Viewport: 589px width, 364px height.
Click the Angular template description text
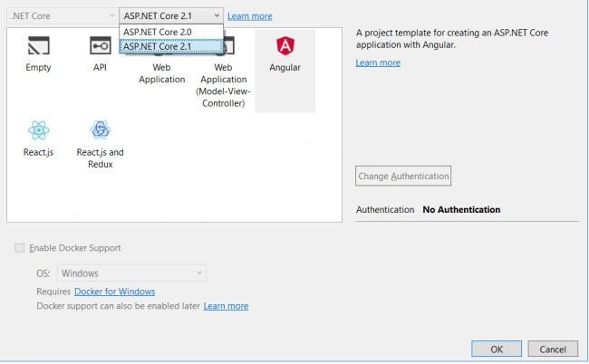(x=452, y=39)
